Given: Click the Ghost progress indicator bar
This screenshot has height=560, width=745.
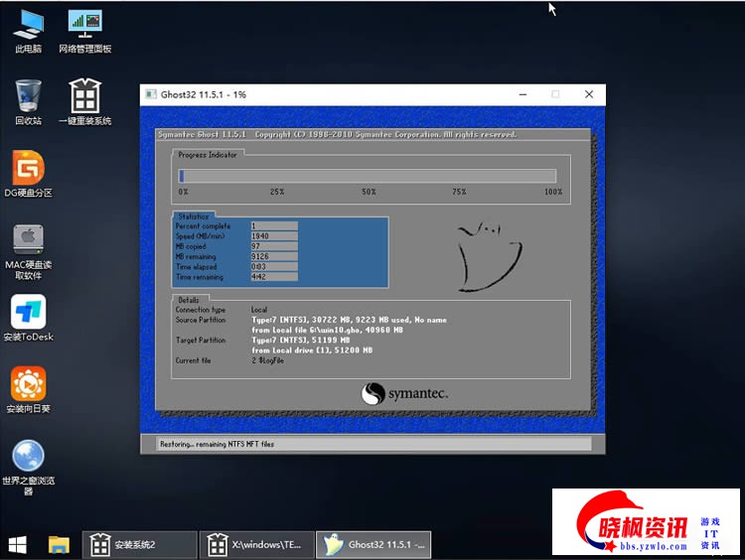Looking at the screenshot, I should [368, 176].
